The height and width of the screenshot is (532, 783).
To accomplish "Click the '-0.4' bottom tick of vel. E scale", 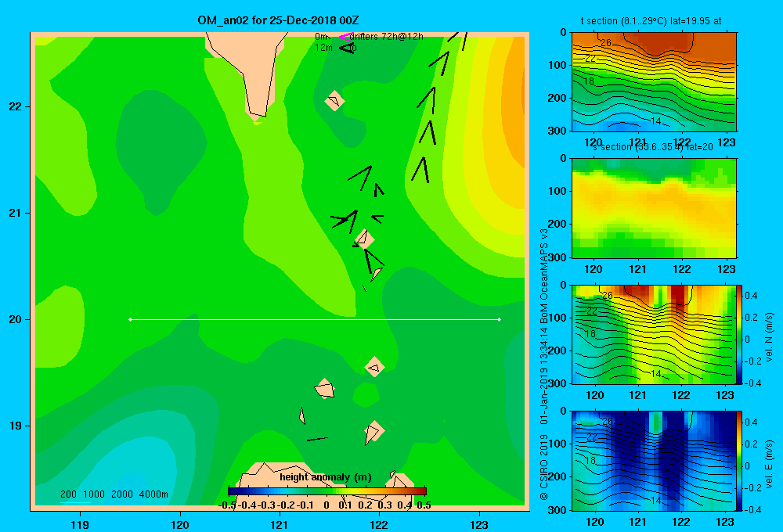I will tap(752, 509).
